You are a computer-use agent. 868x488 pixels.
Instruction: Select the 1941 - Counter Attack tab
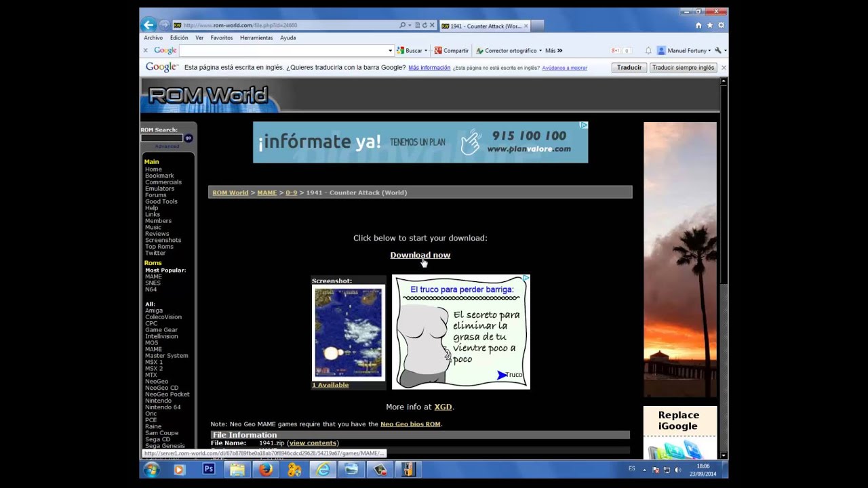484,26
